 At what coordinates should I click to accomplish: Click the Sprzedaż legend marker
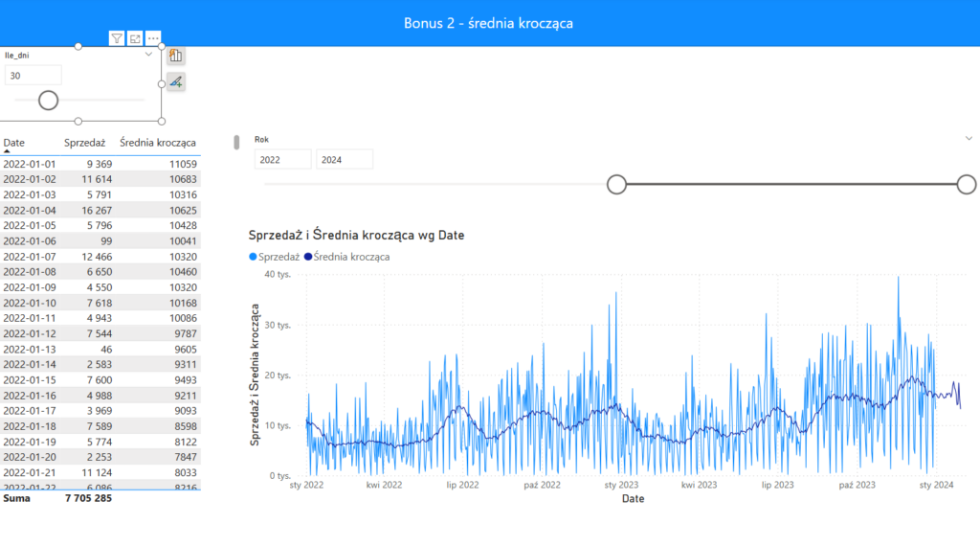[253, 257]
